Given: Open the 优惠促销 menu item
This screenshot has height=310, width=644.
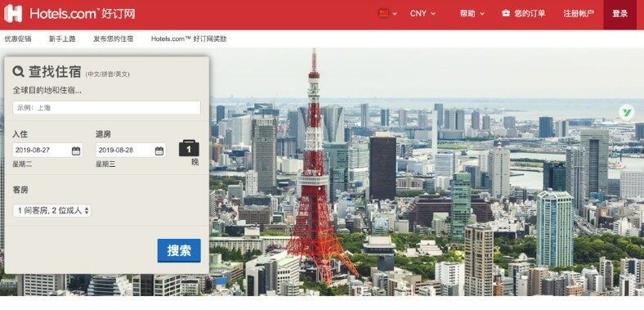Looking at the screenshot, I should 18,39.
